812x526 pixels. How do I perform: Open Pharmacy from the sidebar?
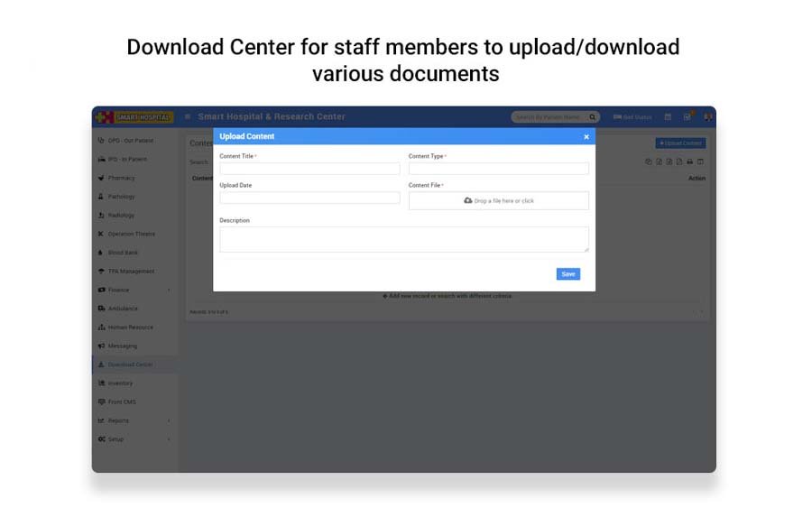click(121, 178)
